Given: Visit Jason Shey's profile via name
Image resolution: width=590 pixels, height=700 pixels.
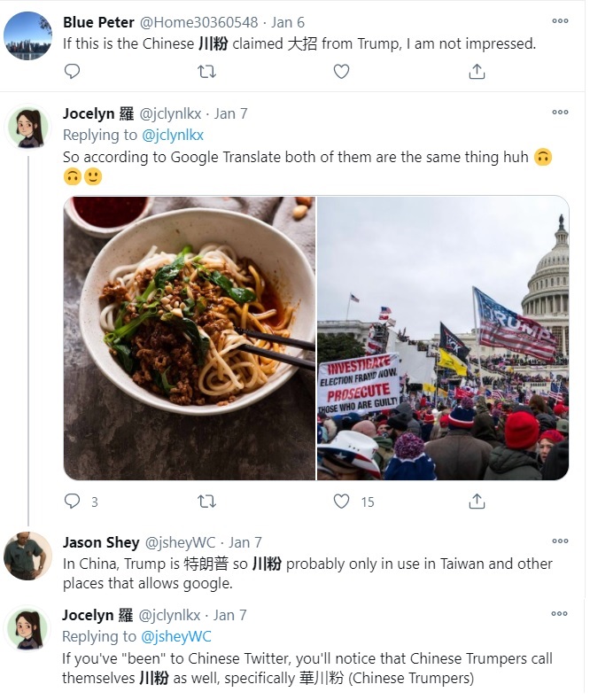Looking at the screenshot, I should [98, 542].
